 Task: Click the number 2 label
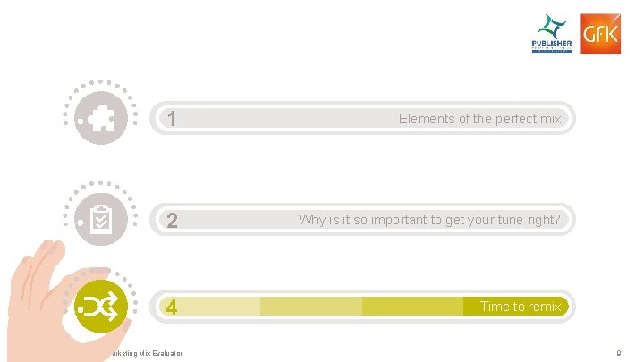click(171, 220)
